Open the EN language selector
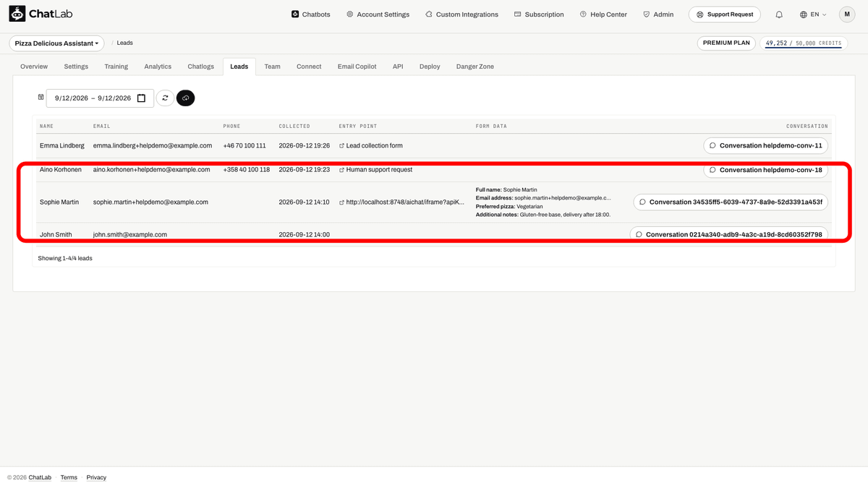868x488 pixels. [x=813, y=14]
